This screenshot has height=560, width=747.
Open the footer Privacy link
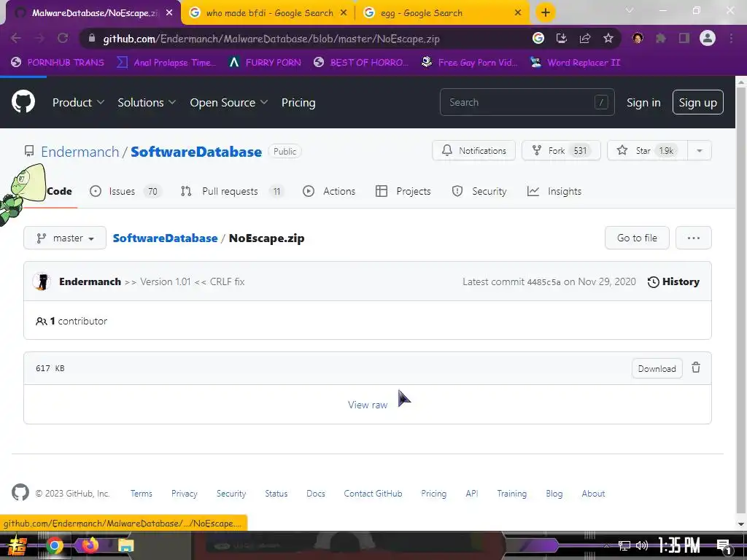point(185,494)
